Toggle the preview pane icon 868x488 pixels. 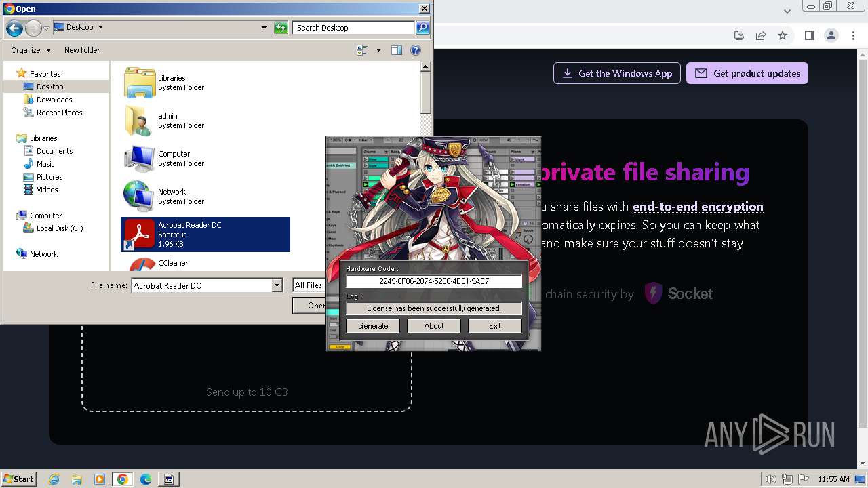click(x=397, y=50)
